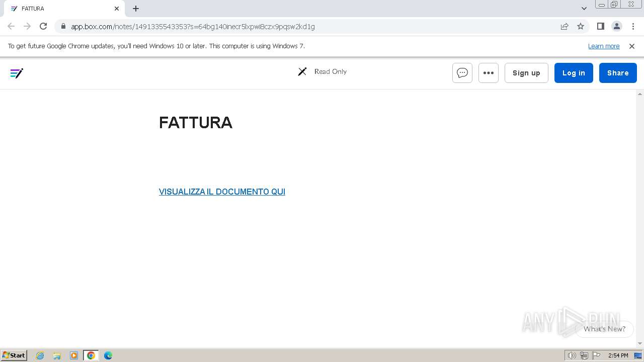The width and height of the screenshot is (644, 362).
Task: Open the What's New? popup button
Action: tap(604, 329)
